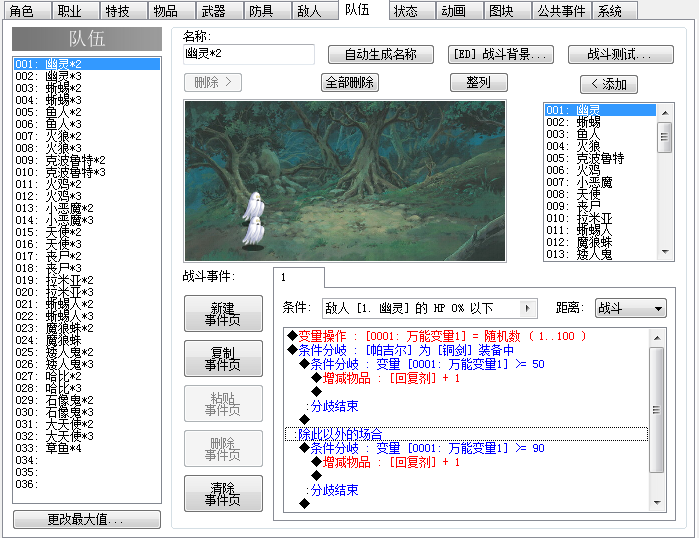This screenshot has width=699, height=538.
Task: Select empty troop slot 035
Action: [87, 472]
